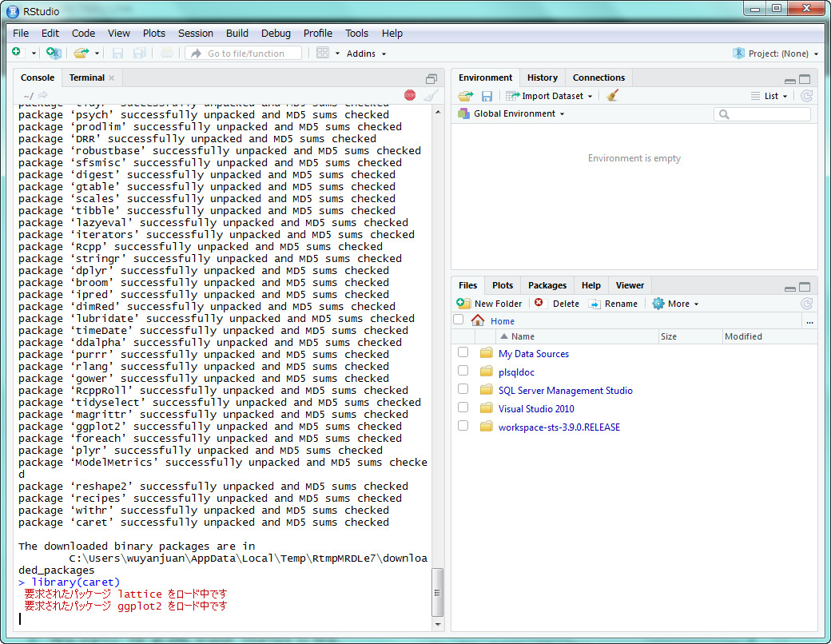The width and height of the screenshot is (831, 644).
Task: Click the go to directory ellipsis button
Action: pos(809,322)
